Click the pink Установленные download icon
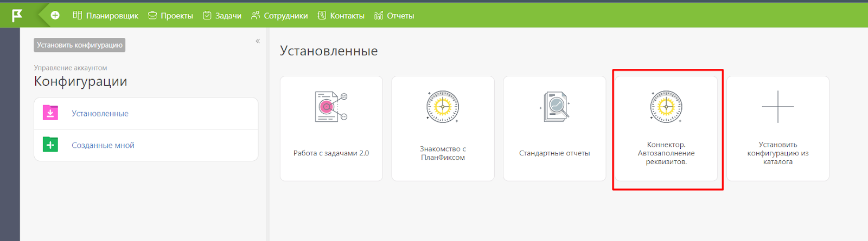Image resolution: width=868 pixels, height=241 pixels. 50,113
